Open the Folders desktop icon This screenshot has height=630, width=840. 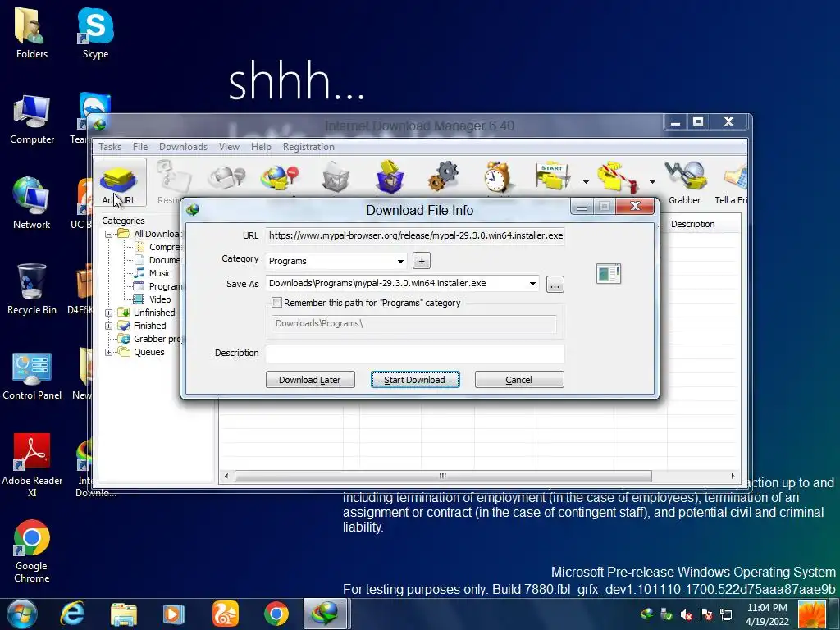pos(32,33)
